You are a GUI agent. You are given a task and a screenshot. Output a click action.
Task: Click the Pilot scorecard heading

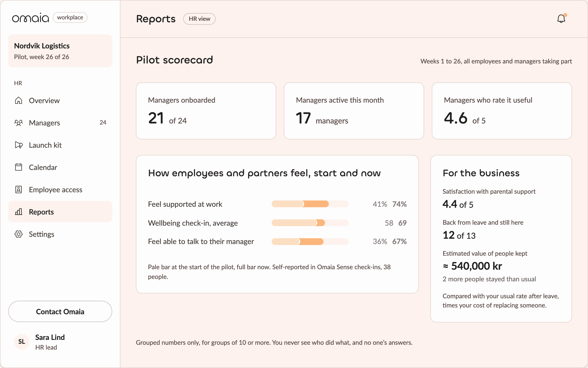click(x=175, y=60)
